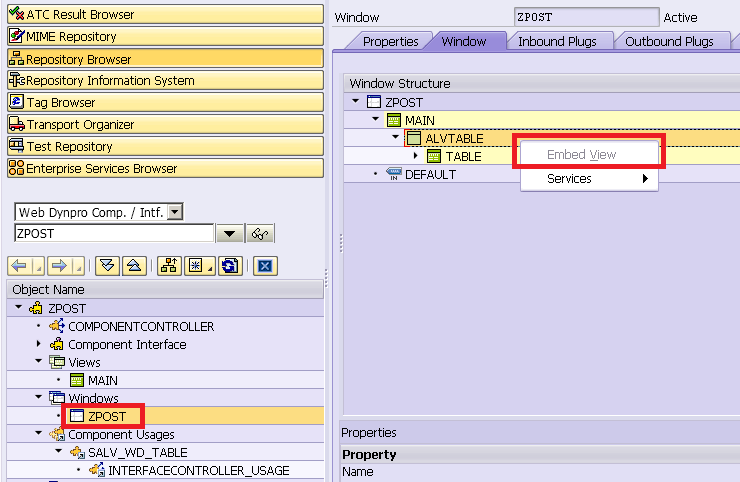Expand Component Interface node
740x482 pixels.
click(x=39, y=344)
